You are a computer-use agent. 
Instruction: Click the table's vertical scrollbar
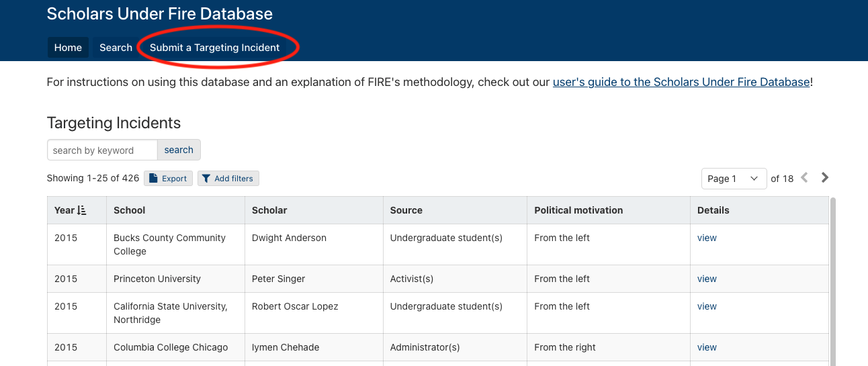point(833,282)
